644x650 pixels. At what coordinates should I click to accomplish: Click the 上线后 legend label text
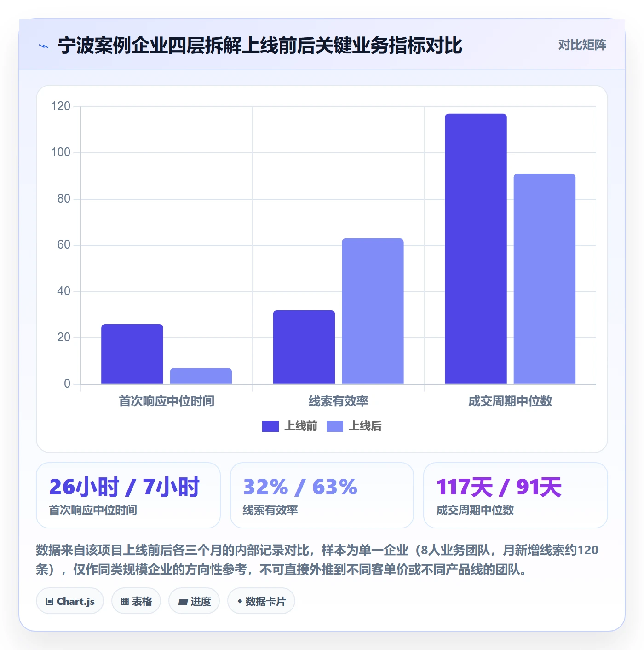point(365,426)
